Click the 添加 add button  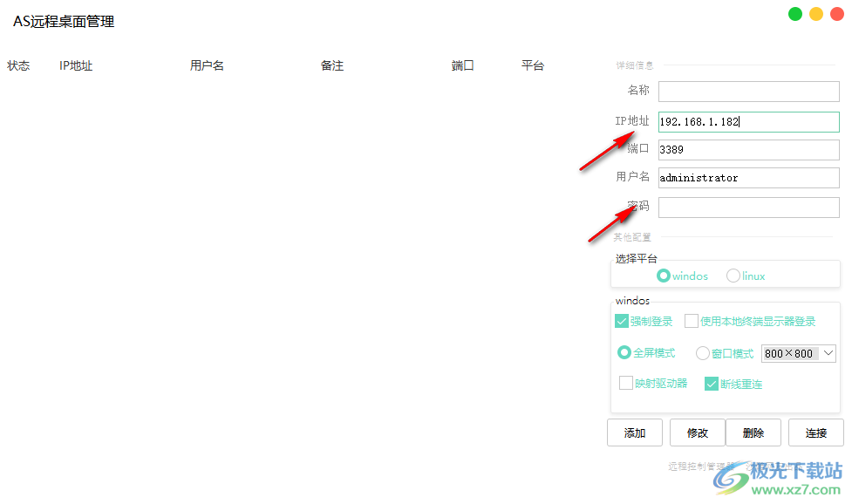[635, 432]
